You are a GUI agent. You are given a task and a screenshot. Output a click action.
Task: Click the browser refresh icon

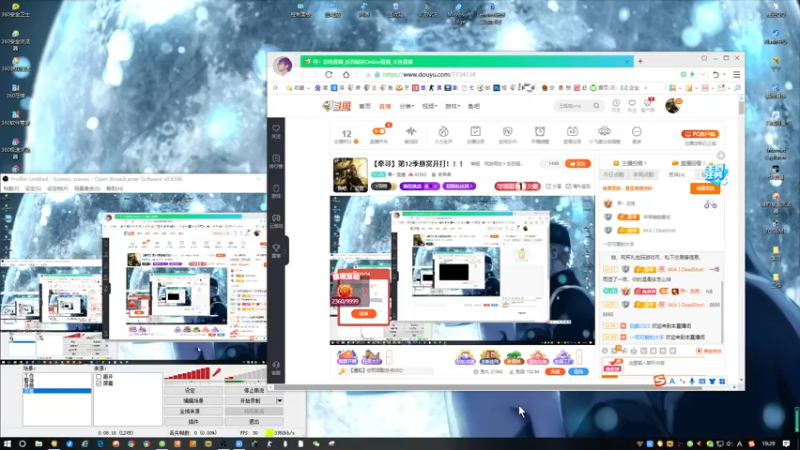(329, 74)
